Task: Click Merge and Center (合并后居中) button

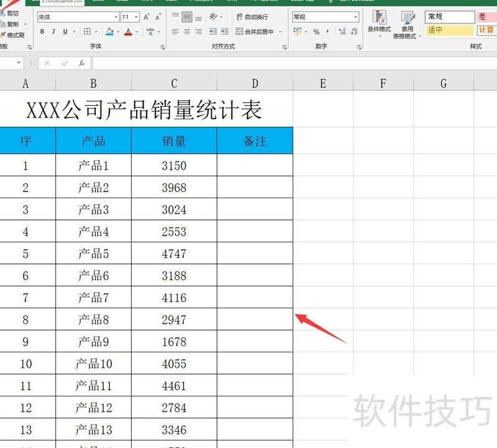Action: [x=255, y=32]
